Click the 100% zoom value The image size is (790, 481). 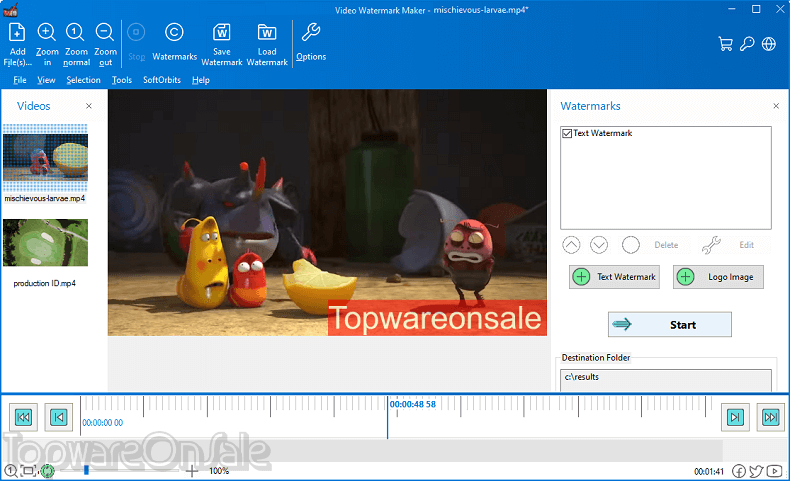(x=219, y=471)
